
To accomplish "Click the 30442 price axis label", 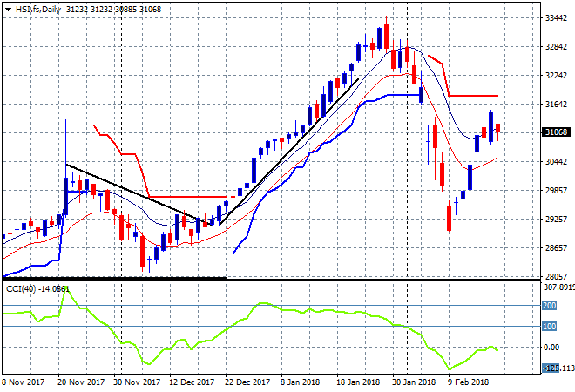I will click(x=556, y=162).
